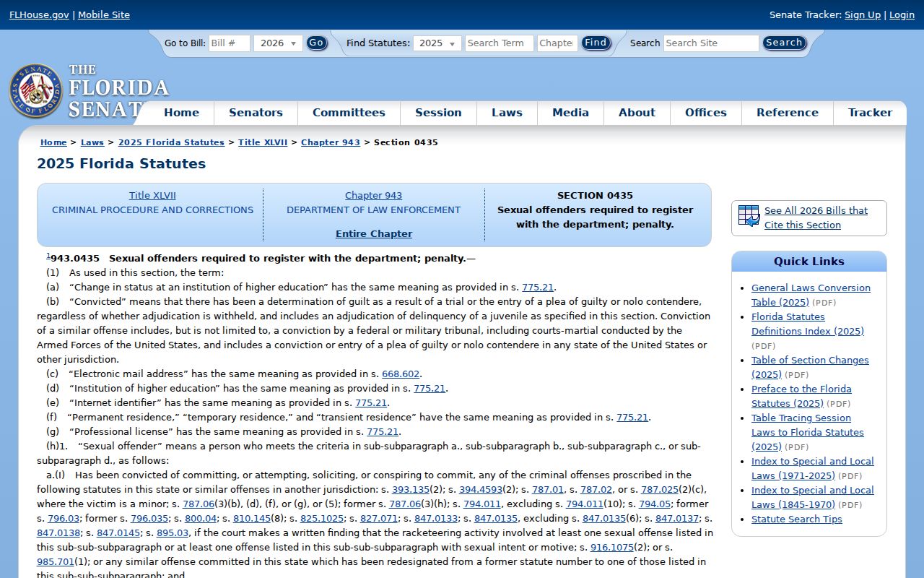Screen dimensions: 924x578
Task: Open Table Tracing Session Laws link
Action: [x=807, y=432]
